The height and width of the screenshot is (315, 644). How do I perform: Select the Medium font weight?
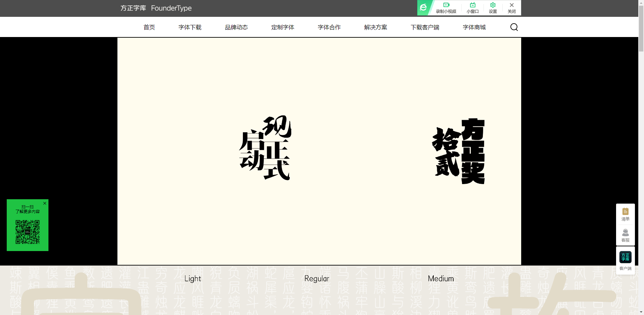(x=441, y=278)
